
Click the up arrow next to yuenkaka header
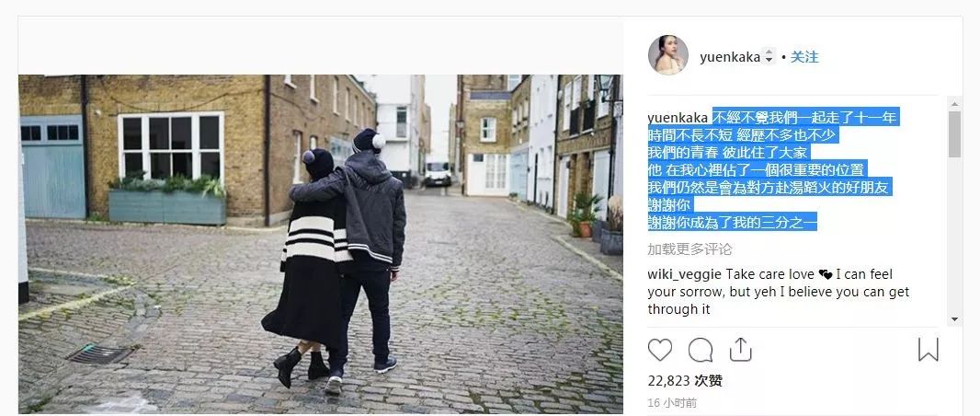[x=769, y=53]
